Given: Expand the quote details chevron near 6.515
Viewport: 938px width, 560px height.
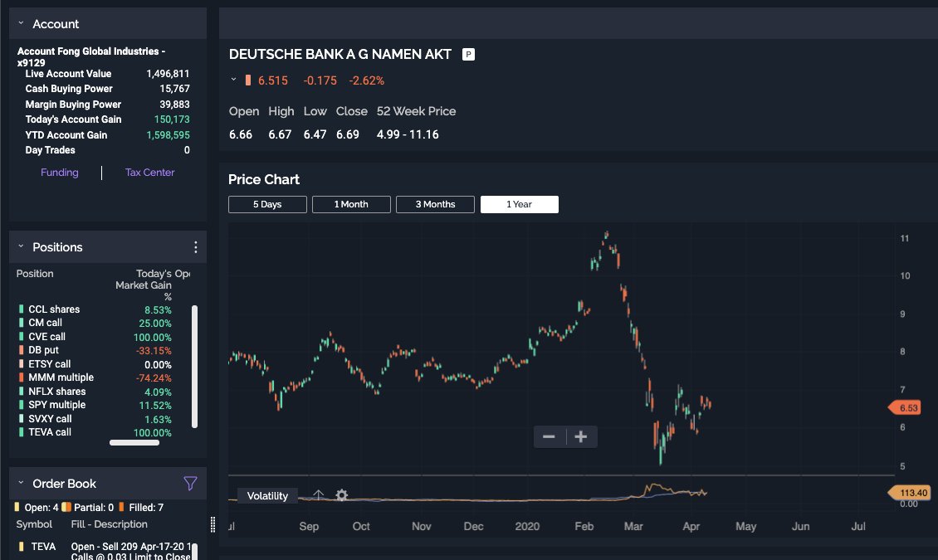Looking at the screenshot, I should tap(233, 80).
